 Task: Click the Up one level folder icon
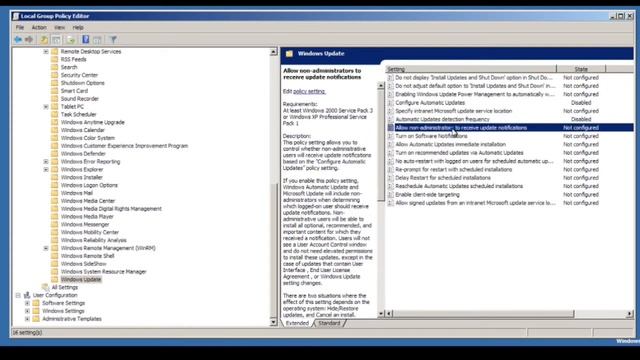coord(44,40)
